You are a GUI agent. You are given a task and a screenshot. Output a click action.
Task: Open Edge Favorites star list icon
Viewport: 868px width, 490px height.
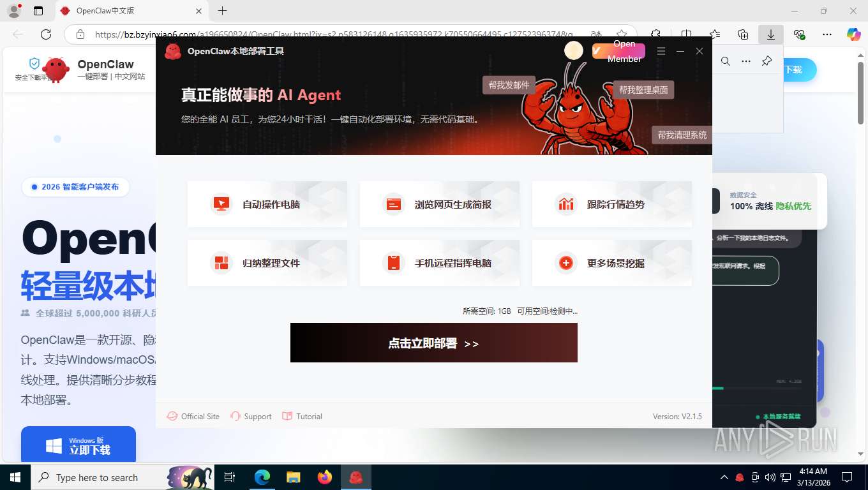[x=715, y=34]
